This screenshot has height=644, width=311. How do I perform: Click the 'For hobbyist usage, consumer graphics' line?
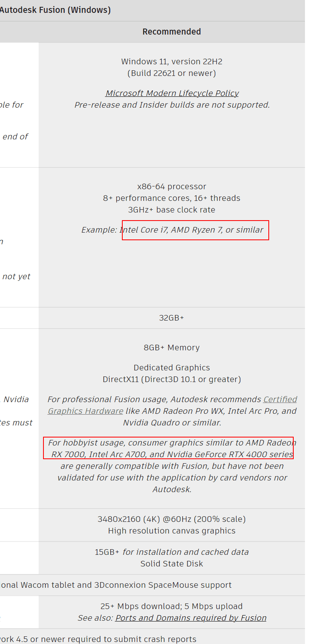coord(172,443)
